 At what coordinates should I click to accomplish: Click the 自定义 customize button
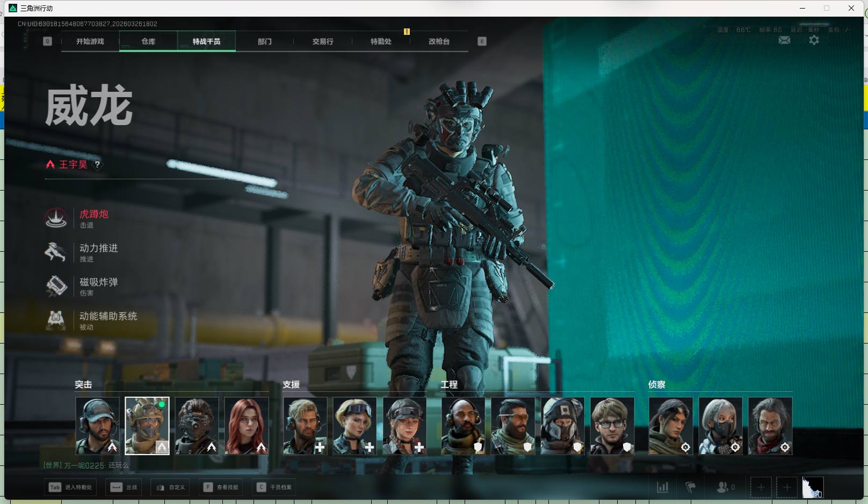click(170, 487)
